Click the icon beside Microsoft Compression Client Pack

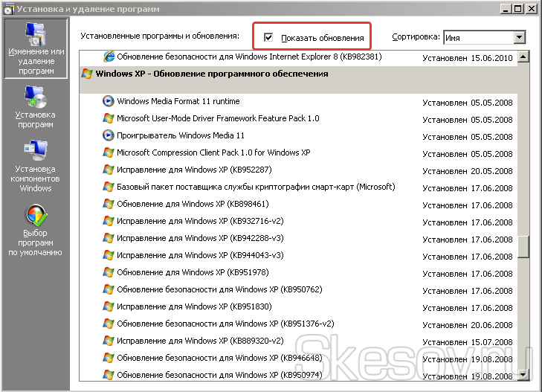tap(109, 152)
